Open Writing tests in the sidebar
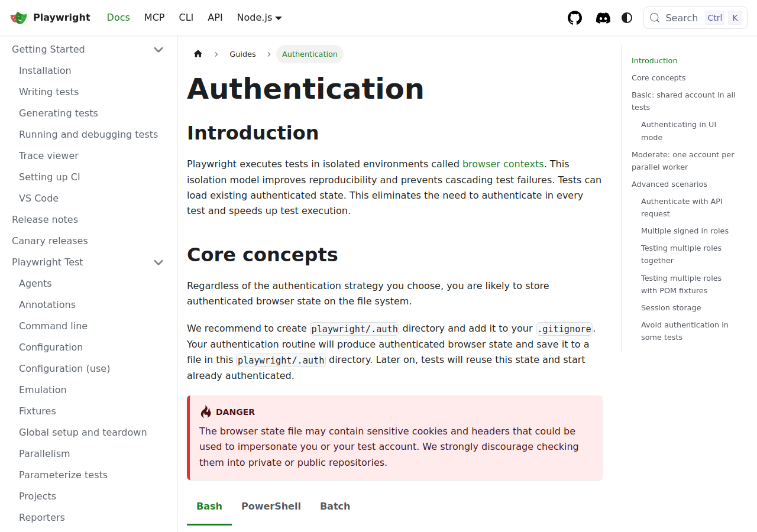This screenshot has width=757, height=532. point(48,92)
